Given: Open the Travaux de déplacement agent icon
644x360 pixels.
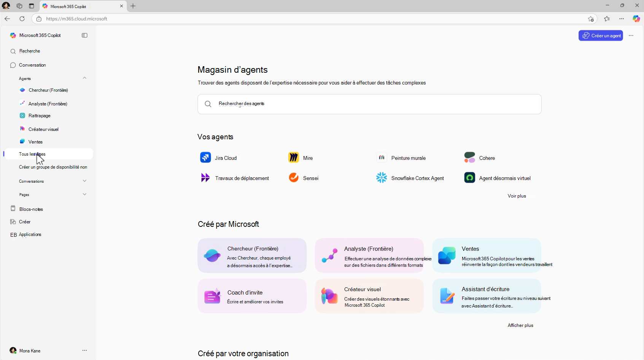Looking at the screenshot, I should click(205, 177).
